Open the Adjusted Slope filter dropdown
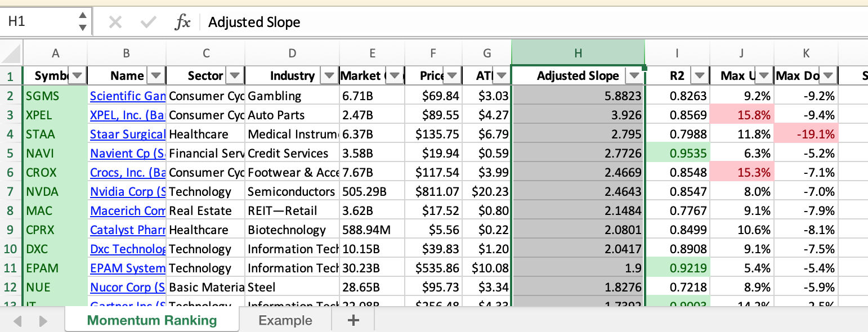868x332 pixels. pos(634,76)
